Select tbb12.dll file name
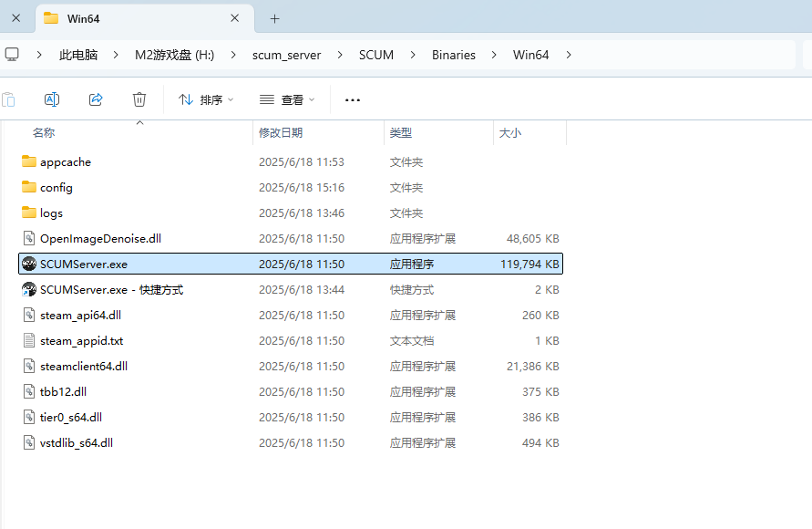This screenshot has height=529, width=812. click(x=63, y=391)
